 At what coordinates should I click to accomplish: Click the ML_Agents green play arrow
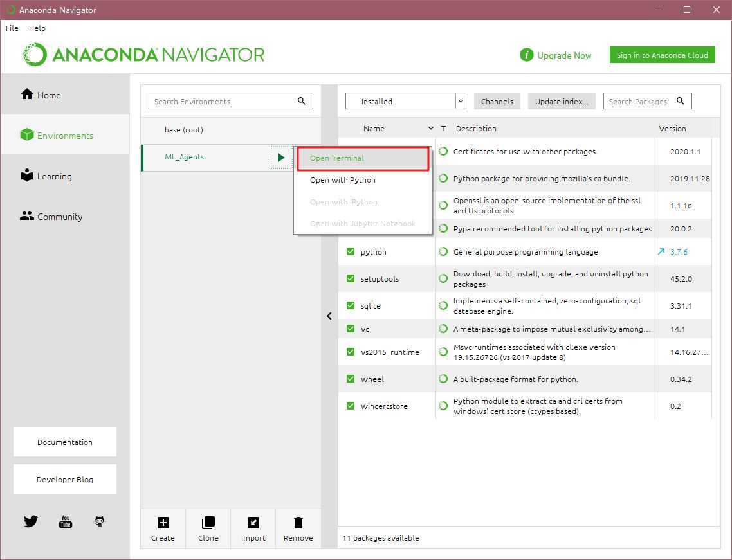[280, 158]
